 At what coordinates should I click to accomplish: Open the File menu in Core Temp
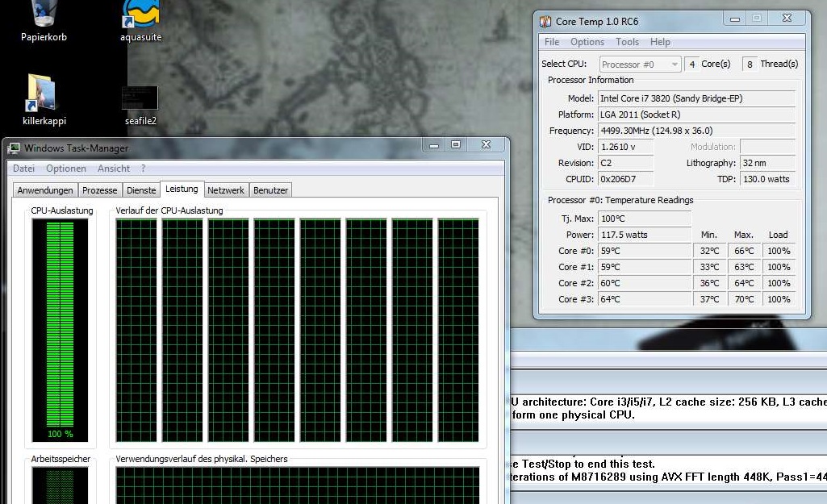(552, 42)
